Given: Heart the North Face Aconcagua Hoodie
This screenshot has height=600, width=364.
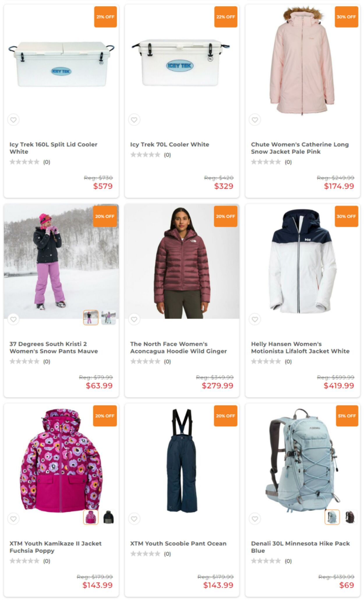Looking at the screenshot, I should (134, 319).
